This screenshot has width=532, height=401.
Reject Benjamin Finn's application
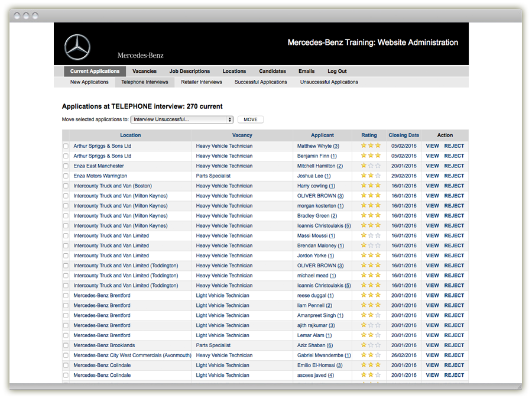click(x=454, y=156)
